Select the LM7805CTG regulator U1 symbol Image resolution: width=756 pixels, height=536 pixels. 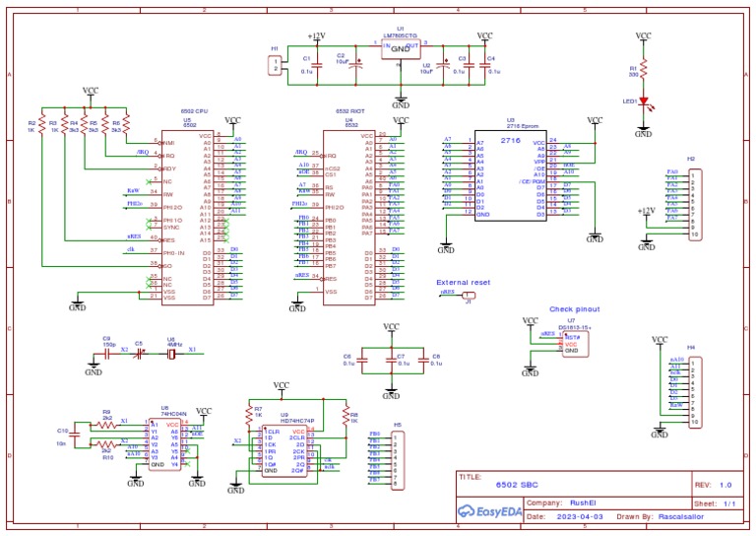(401, 49)
